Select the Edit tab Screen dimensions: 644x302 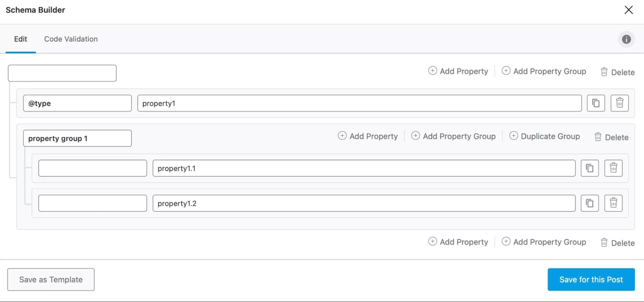21,39
